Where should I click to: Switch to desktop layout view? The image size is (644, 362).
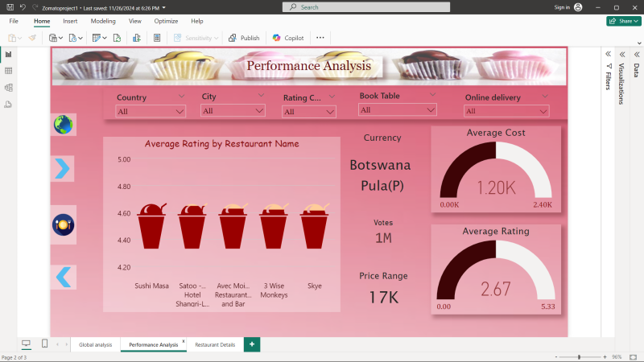[x=26, y=344]
